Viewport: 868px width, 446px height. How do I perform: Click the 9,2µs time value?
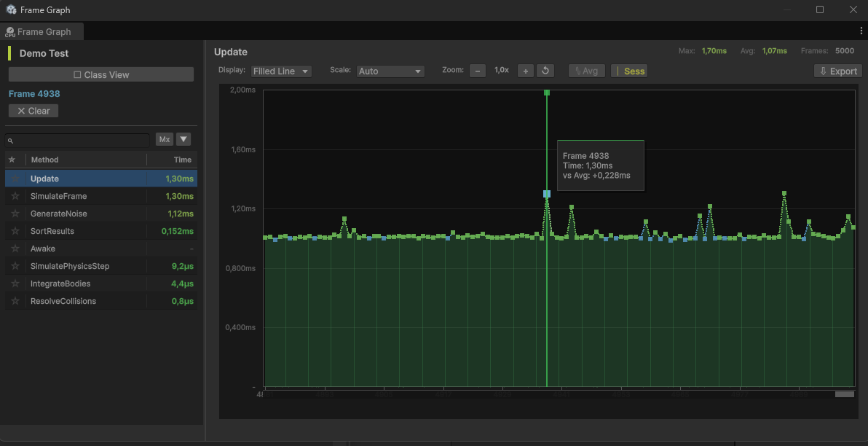pos(182,266)
